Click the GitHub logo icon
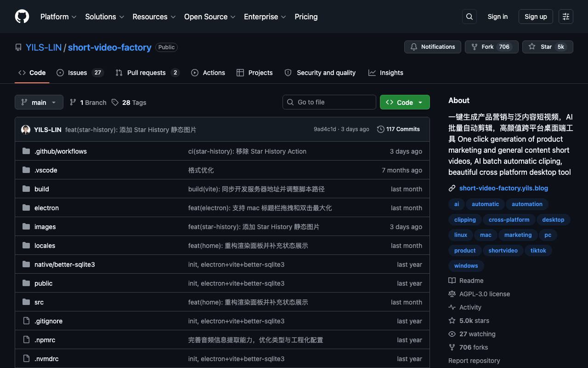588x368 pixels. [x=22, y=17]
